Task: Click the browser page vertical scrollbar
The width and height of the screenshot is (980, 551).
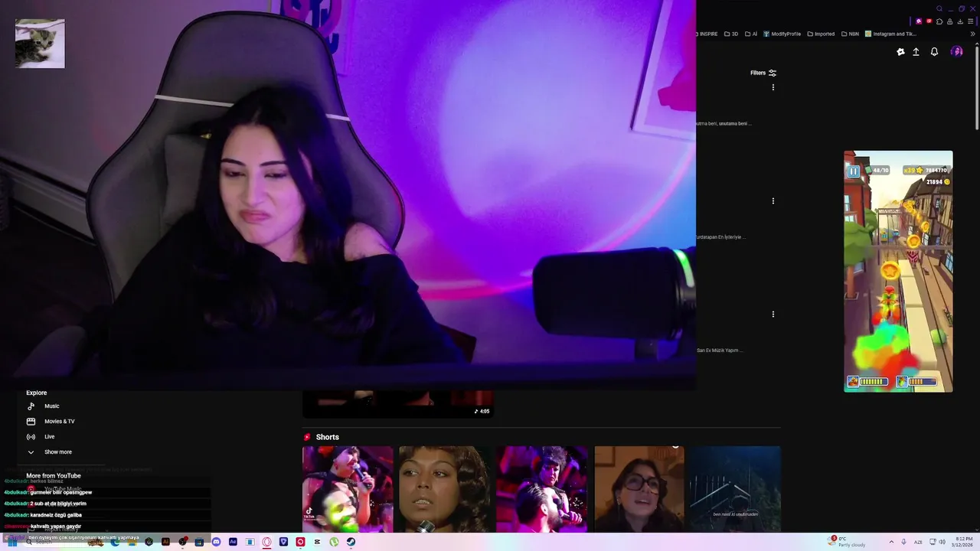Action: tap(976, 88)
